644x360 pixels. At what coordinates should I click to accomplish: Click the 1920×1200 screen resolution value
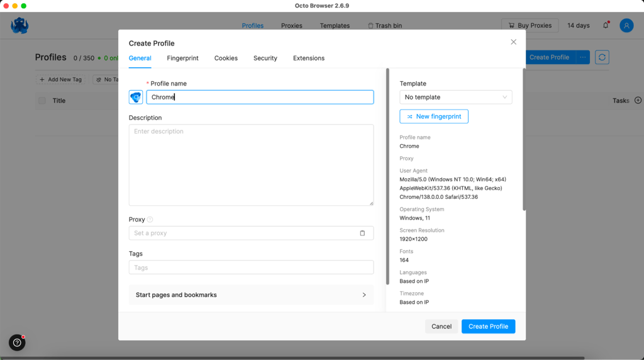click(x=413, y=239)
